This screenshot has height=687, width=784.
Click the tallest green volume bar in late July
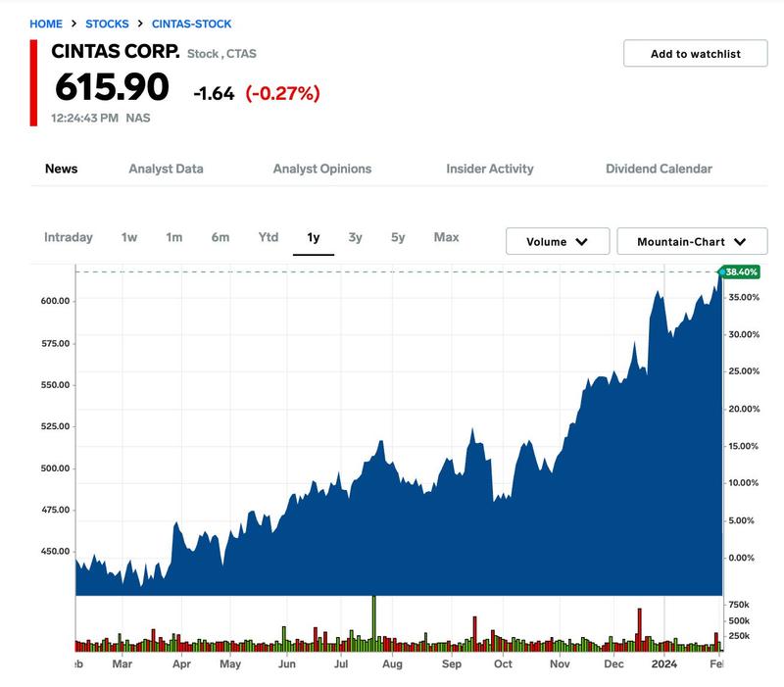click(373, 623)
